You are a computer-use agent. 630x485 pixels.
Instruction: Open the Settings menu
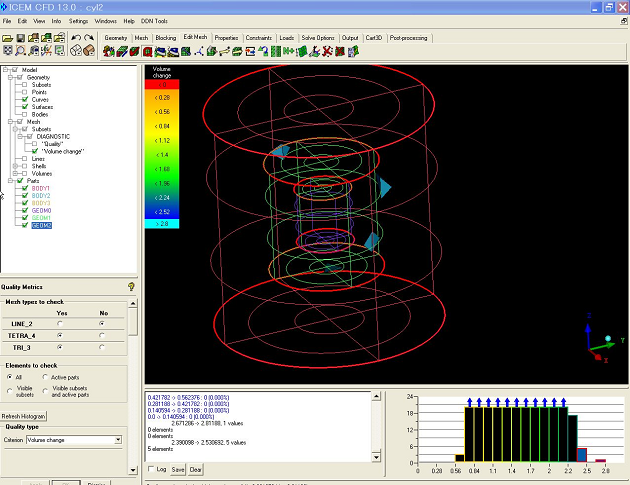[x=78, y=21]
